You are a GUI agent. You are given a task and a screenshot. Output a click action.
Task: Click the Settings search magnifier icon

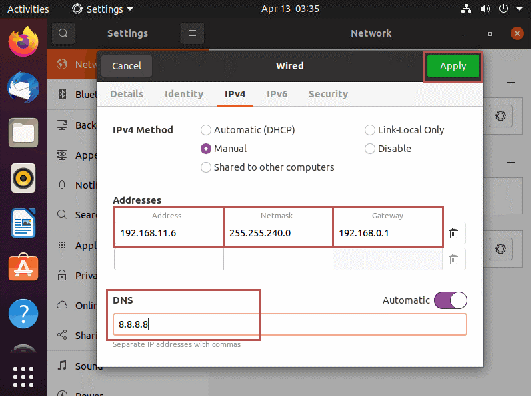[x=63, y=33]
